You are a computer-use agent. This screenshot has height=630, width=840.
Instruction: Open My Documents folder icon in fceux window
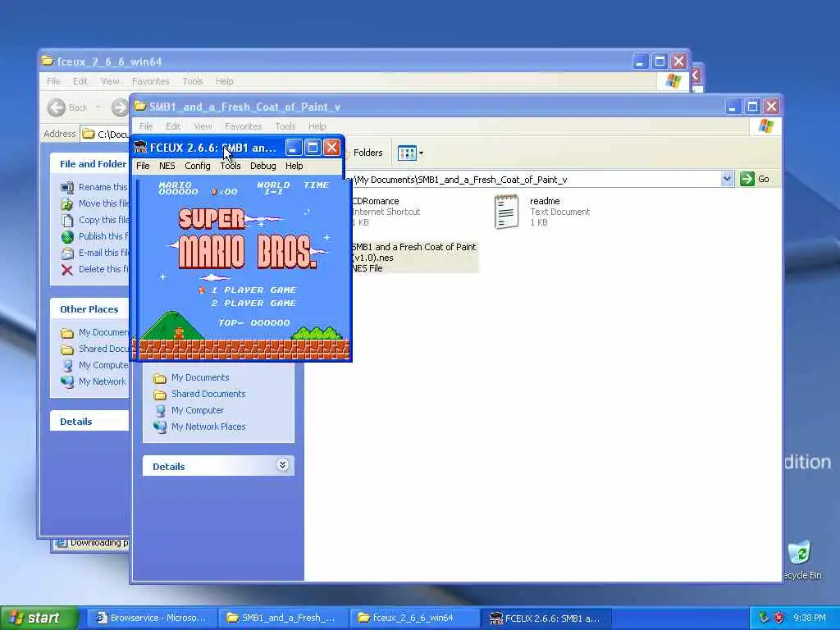tap(67, 333)
